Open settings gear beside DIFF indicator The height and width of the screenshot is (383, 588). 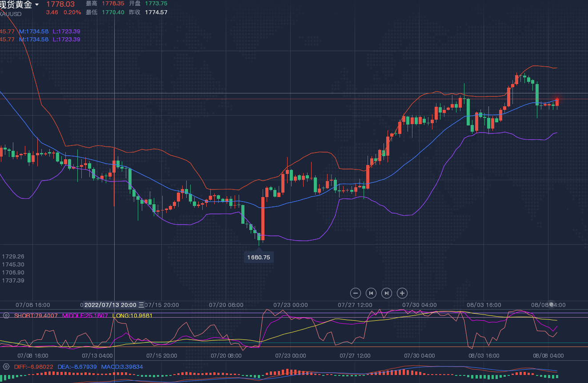click(6, 367)
